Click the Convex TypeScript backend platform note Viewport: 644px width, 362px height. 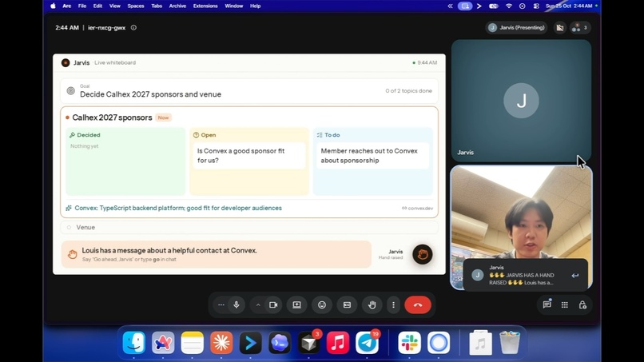click(178, 208)
